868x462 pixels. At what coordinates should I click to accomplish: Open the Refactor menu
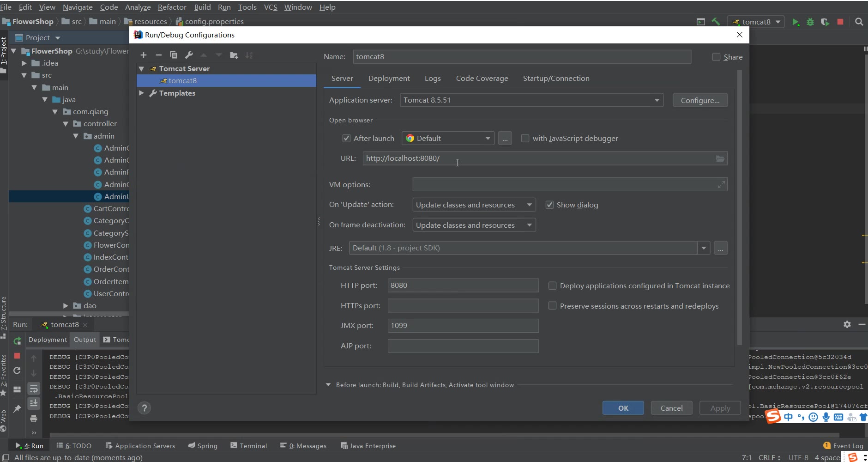tap(172, 7)
